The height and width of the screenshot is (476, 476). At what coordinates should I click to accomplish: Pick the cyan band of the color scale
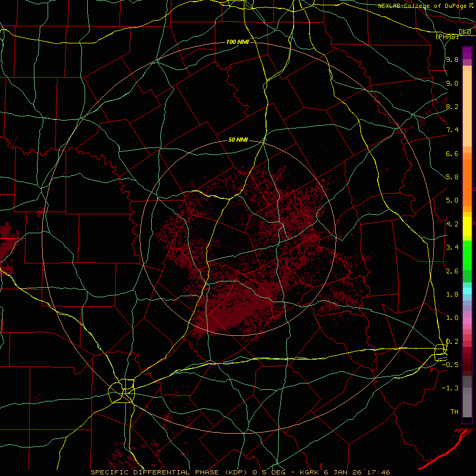pos(467,291)
